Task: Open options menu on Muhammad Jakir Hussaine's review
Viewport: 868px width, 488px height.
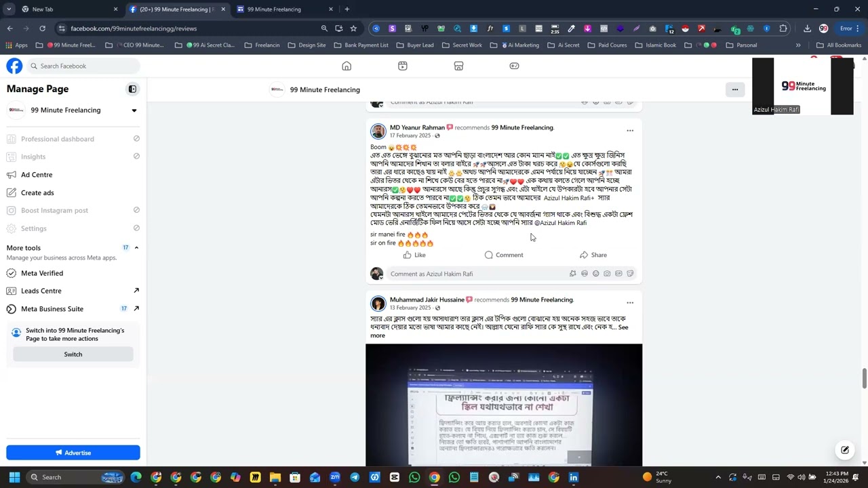Action: pos(630,302)
